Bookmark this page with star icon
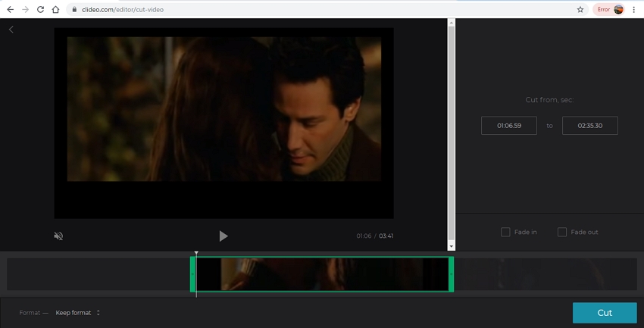Viewport: 644px width, 328px height. click(x=580, y=10)
